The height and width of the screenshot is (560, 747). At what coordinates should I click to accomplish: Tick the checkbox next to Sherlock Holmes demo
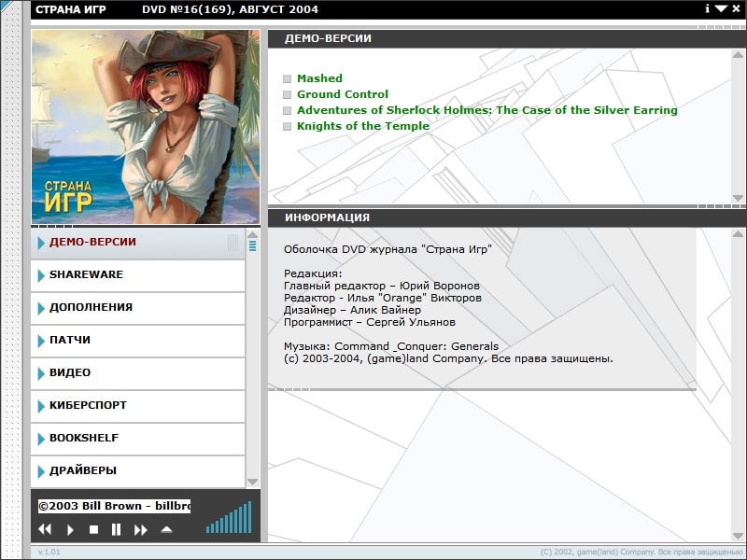tap(287, 110)
